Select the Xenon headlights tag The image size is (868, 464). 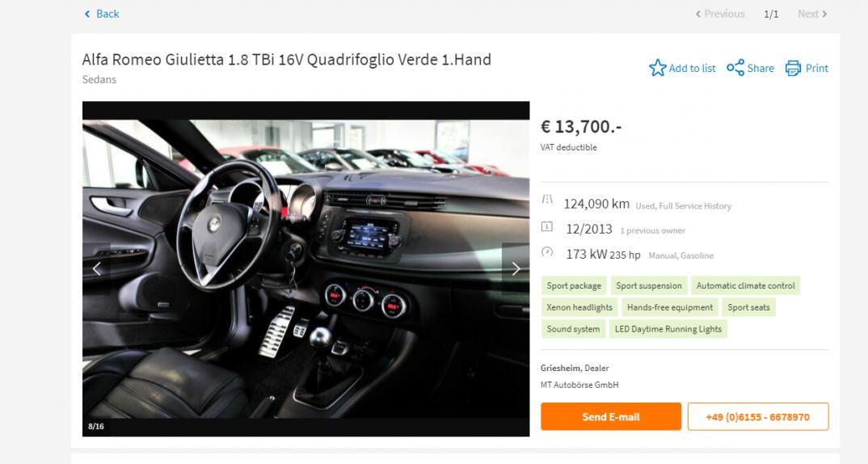coord(579,307)
